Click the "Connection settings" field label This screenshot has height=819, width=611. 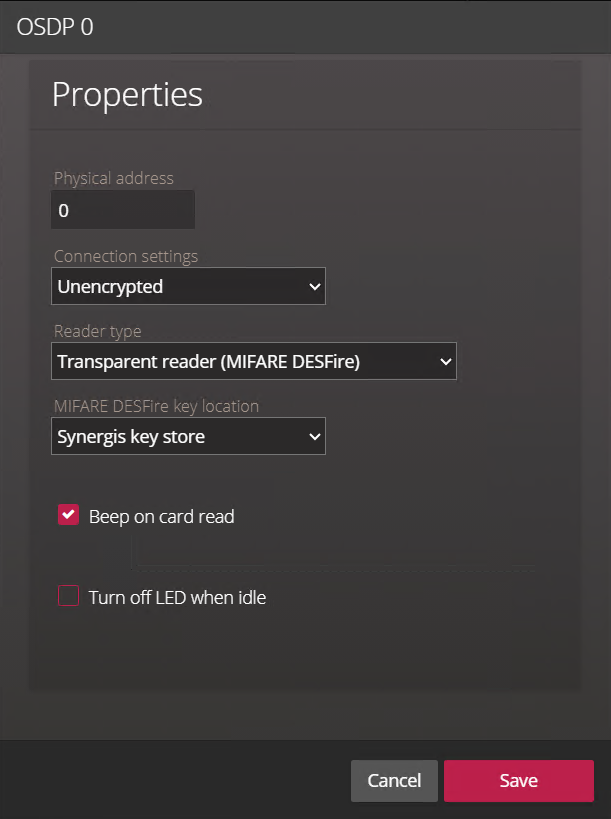pos(126,256)
